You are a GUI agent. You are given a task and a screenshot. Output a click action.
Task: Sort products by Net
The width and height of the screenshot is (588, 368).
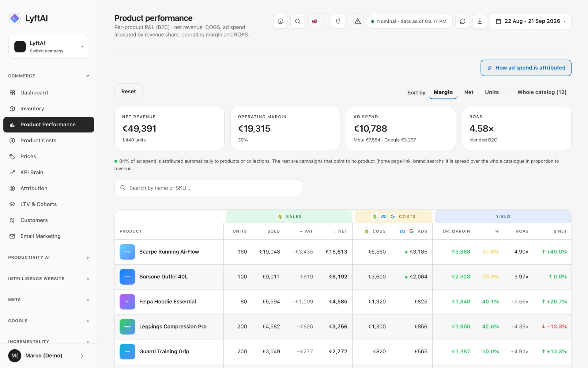pos(469,92)
